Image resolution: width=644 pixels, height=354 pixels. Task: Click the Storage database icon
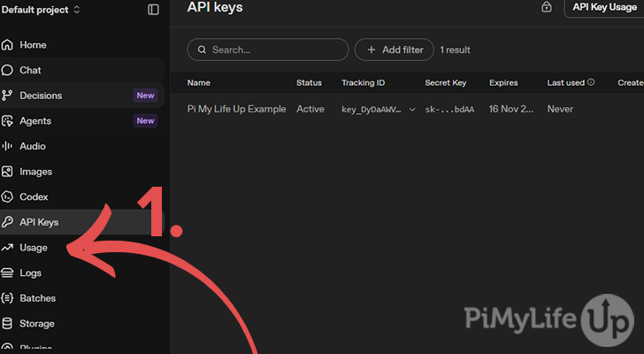pyautogui.click(x=7, y=324)
